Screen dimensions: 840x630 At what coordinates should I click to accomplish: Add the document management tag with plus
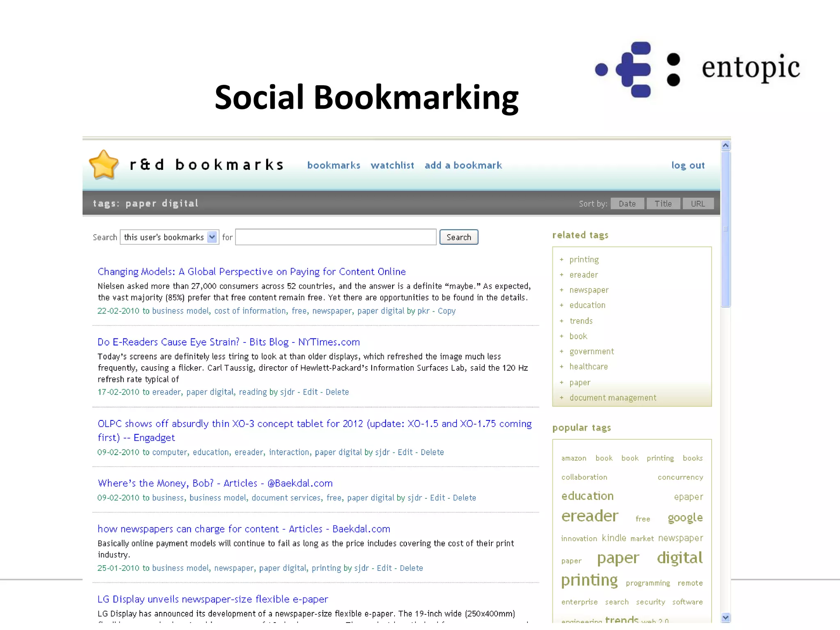[562, 397]
